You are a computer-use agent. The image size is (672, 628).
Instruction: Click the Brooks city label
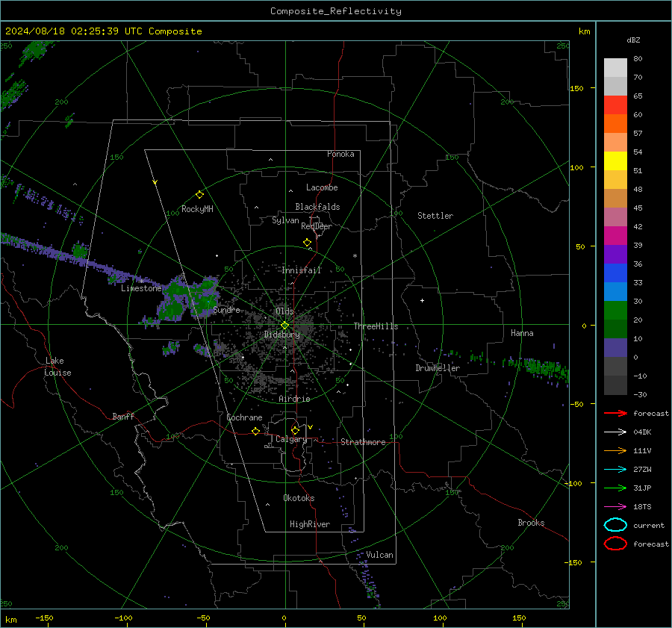tap(531, 523)
